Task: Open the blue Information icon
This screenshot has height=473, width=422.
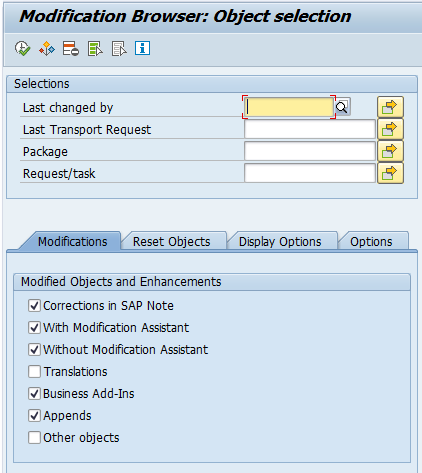Action: pos(142,48)
